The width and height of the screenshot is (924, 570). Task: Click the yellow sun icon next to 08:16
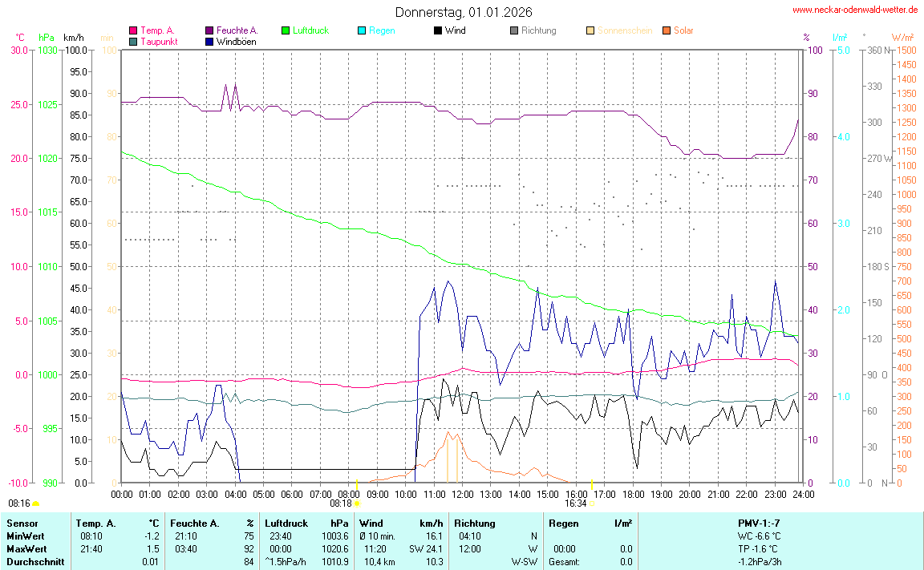point(36,503)
